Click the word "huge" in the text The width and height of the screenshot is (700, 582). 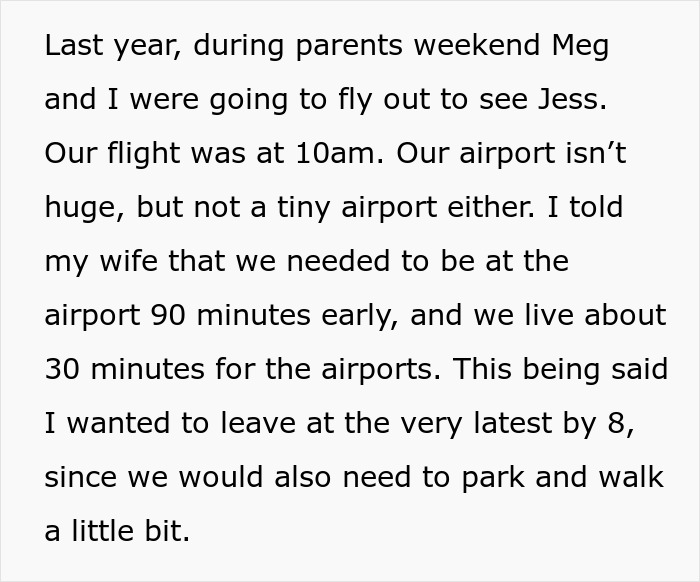tap(85, 209)
